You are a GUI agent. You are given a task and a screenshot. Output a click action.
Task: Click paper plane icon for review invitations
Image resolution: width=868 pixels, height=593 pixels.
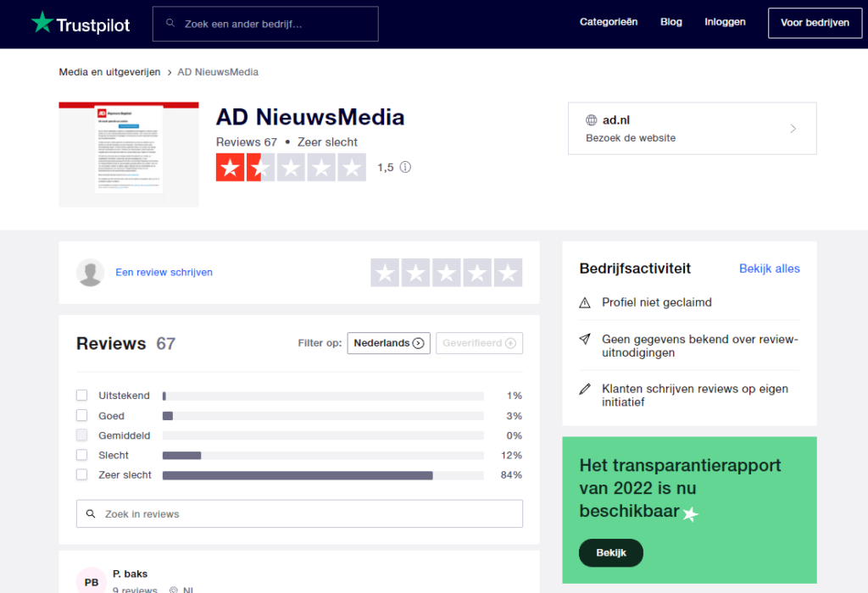[x=585, y=339]
